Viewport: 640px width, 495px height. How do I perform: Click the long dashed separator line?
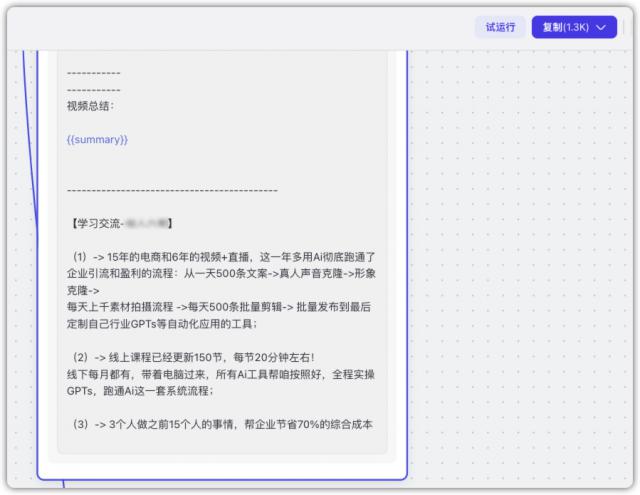[x=172, y=189]
